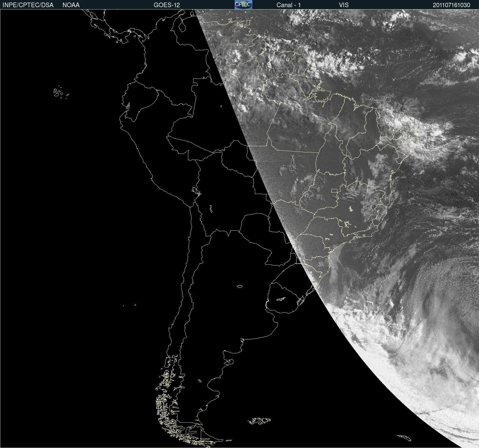The height and width of the screenshot is (448, 479).
Task: Click the GOES-12 satellite label
Action: tap(167, 5)
